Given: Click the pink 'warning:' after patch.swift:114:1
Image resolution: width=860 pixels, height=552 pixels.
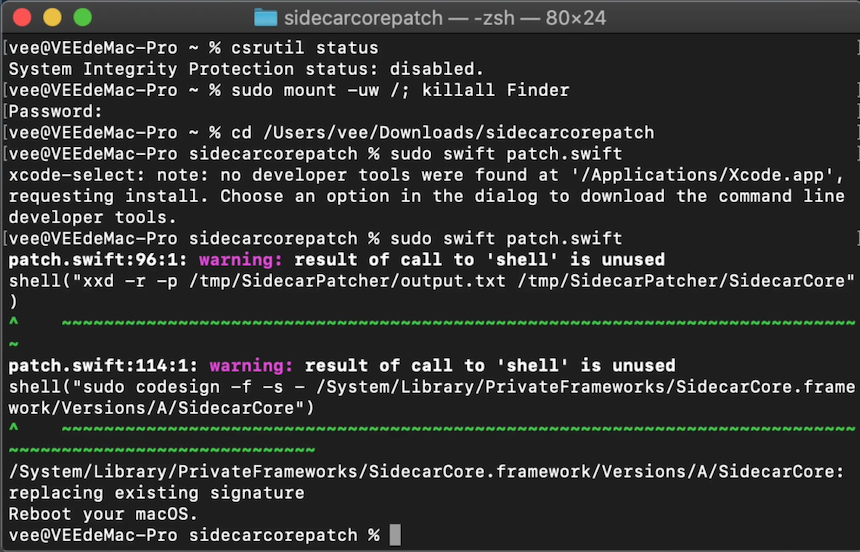Looking at the screenshot, I should tap(251, 365).
